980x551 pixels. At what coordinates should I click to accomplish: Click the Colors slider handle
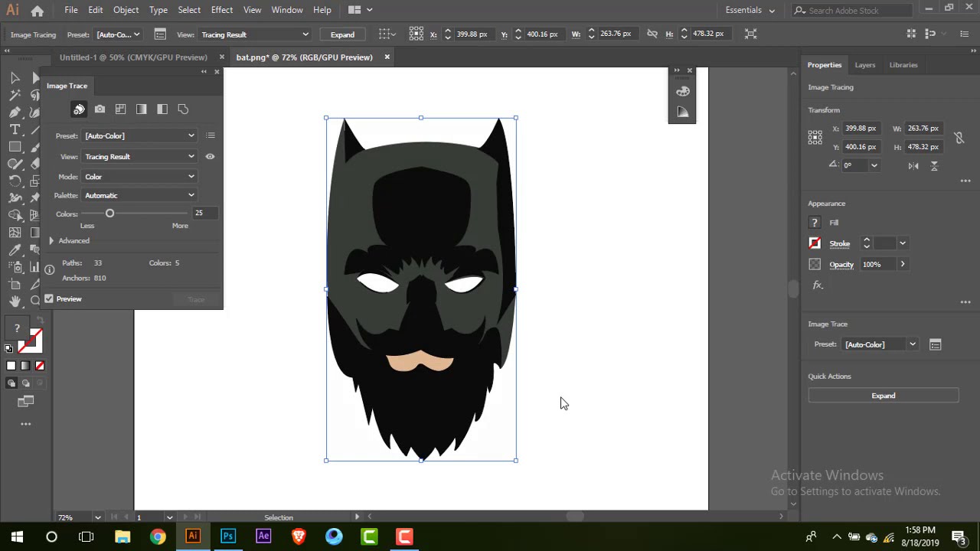pos(109,214)
